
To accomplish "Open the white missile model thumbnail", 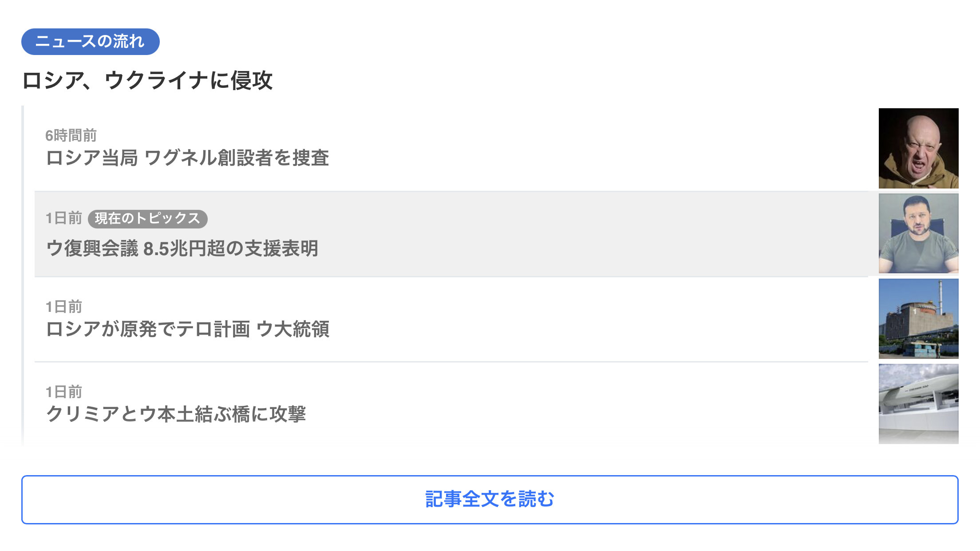I will point(919,404).
